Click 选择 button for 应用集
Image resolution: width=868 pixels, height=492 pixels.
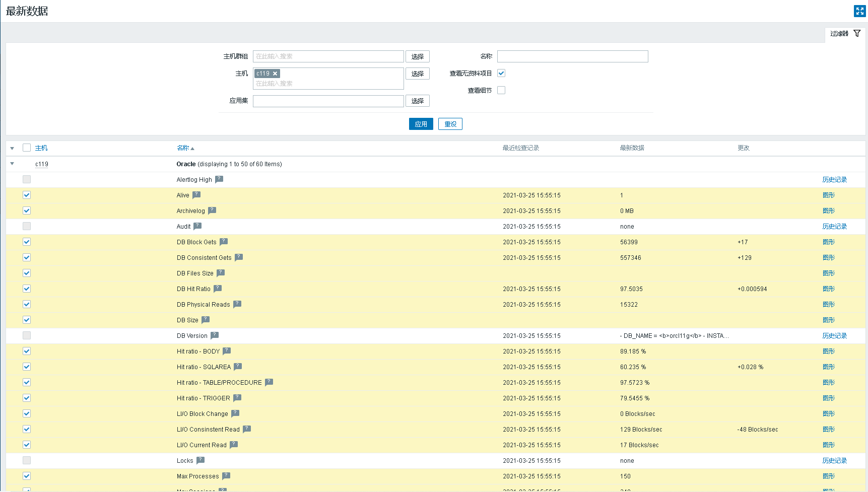[418, 101]
